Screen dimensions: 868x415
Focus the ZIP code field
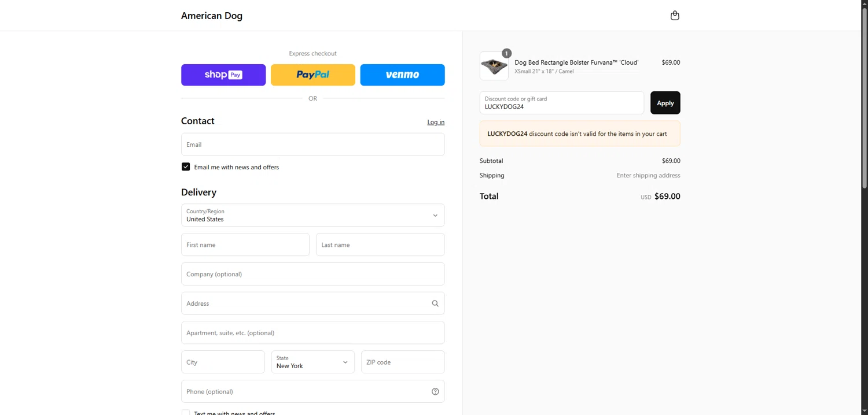pos(403,362)
